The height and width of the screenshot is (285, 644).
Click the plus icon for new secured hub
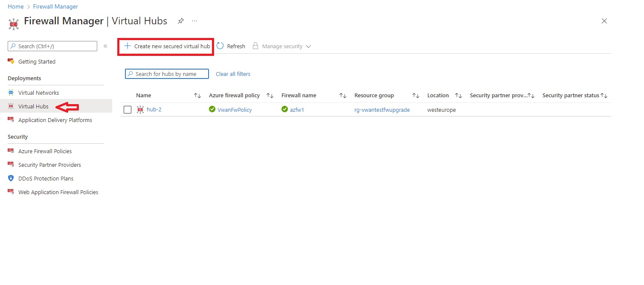[x=127, y=46]
